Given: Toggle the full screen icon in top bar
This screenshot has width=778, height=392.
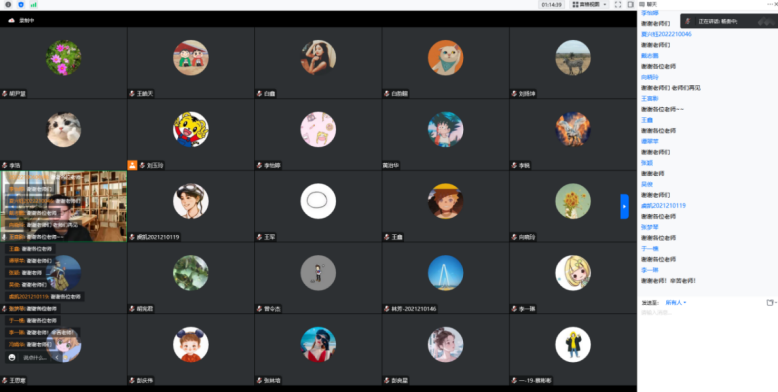Looking at the screenshot, I should pos(618,4).
